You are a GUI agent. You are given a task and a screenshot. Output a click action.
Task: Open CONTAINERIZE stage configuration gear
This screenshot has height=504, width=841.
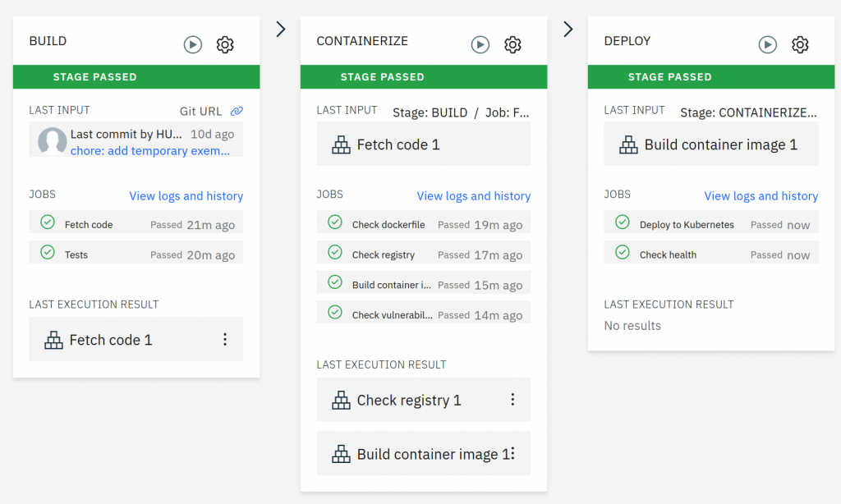pyautogui.click(x=512, y=45)
